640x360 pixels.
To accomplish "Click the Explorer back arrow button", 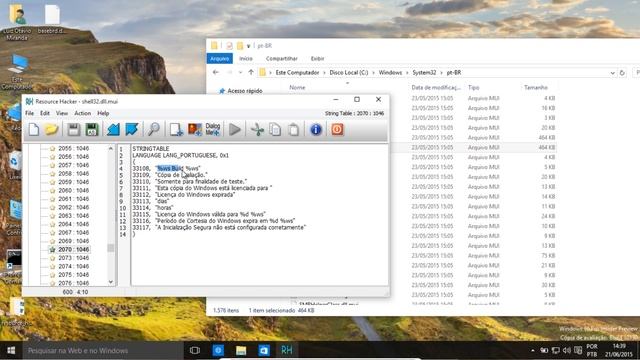I will pos(216,73).
